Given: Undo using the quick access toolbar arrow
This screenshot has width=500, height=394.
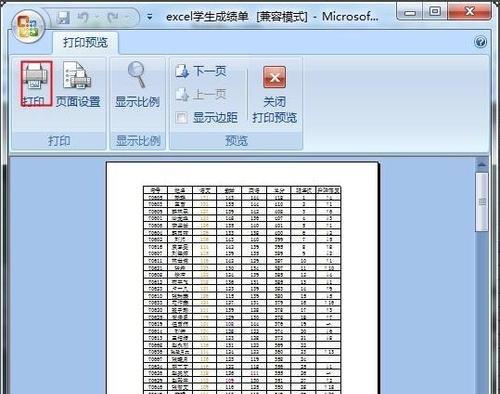Looking at the screenshot, I should [x=83, y=17].
